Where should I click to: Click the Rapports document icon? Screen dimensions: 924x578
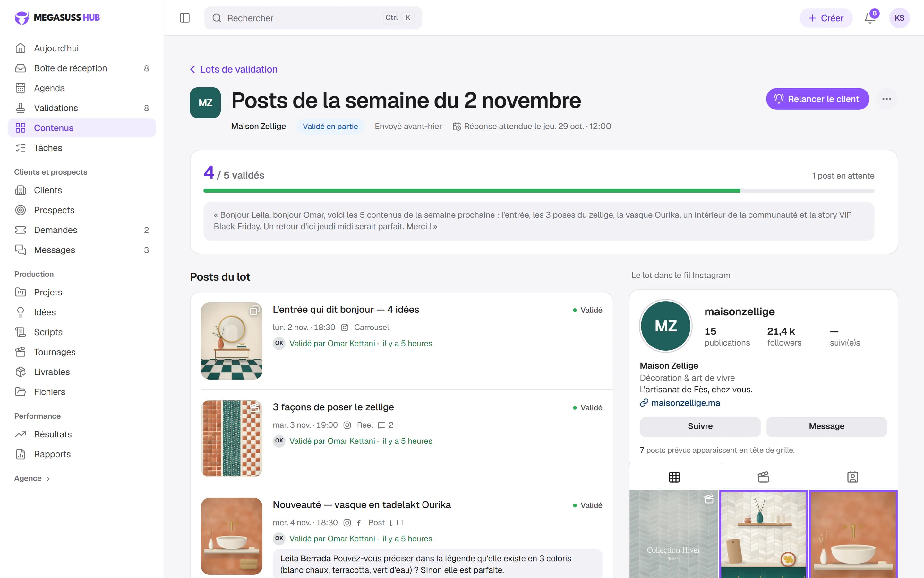(x=21, y=454)
